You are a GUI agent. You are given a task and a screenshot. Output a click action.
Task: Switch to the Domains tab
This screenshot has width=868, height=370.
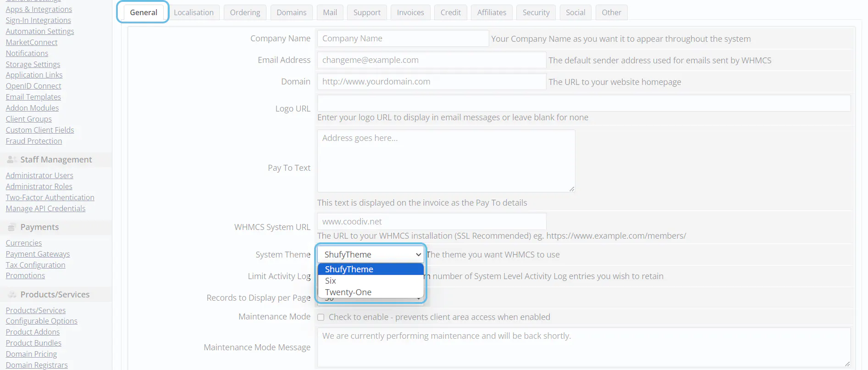pos(291,12)
